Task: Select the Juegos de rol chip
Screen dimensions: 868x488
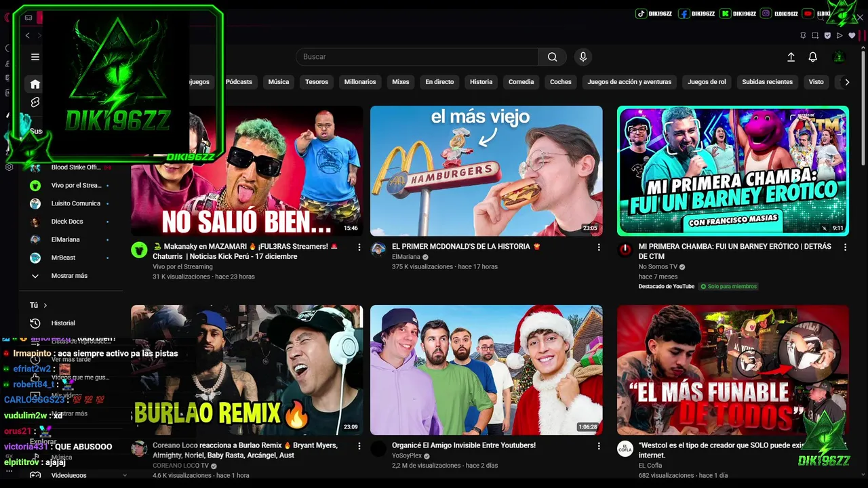Action: (x=707, y=82)
